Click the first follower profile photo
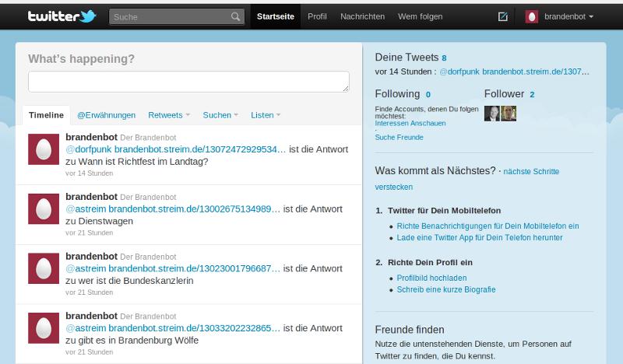Image resolution: width=623 pixels, height=364 pixels. point(492,114)
